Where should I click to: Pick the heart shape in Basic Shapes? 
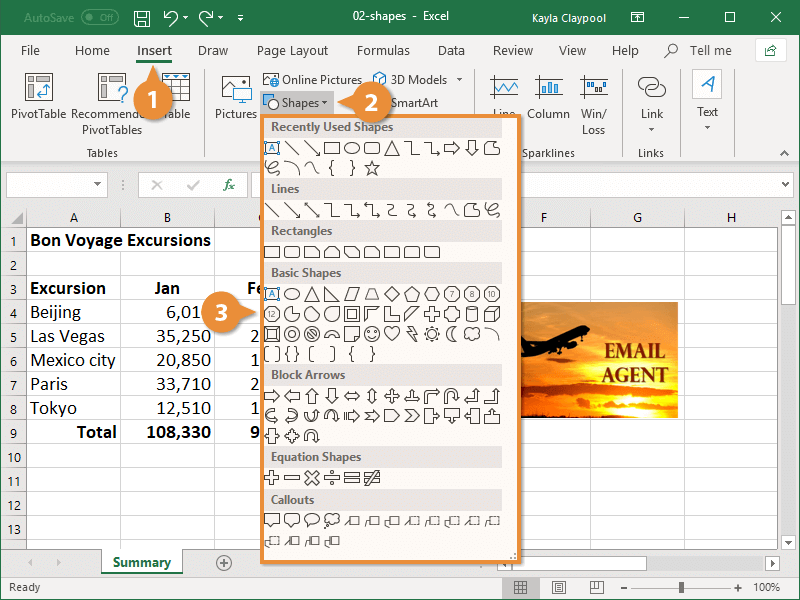[392, 334]
